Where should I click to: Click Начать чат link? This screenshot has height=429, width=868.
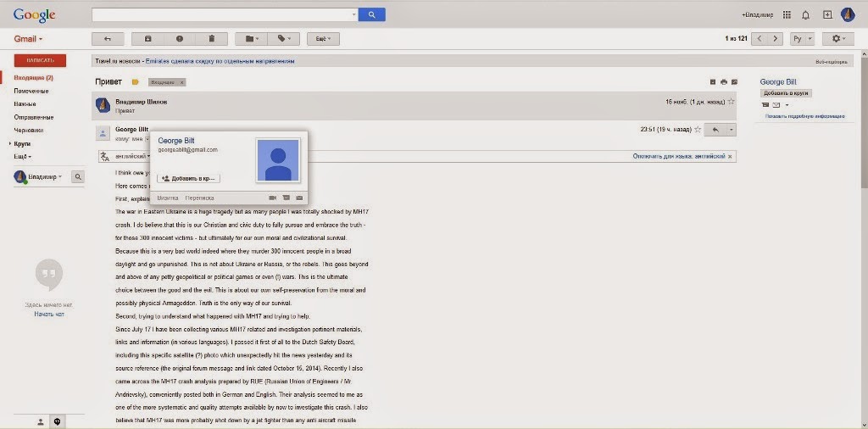[49, 314]
